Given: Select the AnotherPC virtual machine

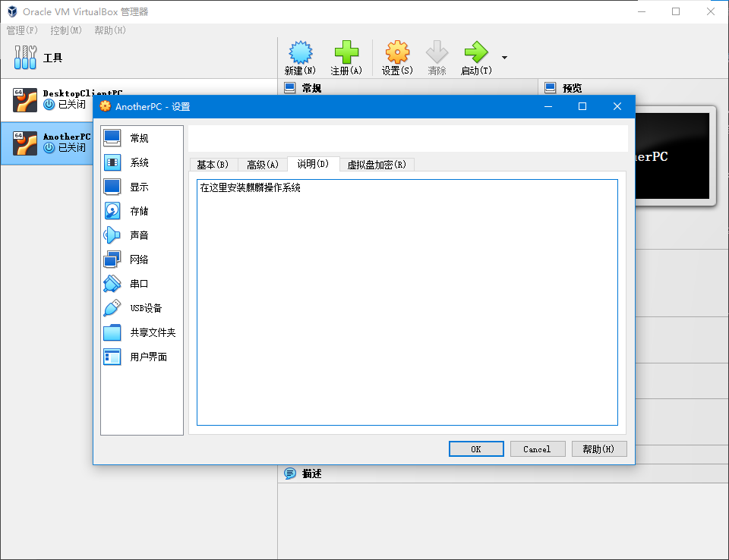Looking at the screenshot, I should pos(47,143).
